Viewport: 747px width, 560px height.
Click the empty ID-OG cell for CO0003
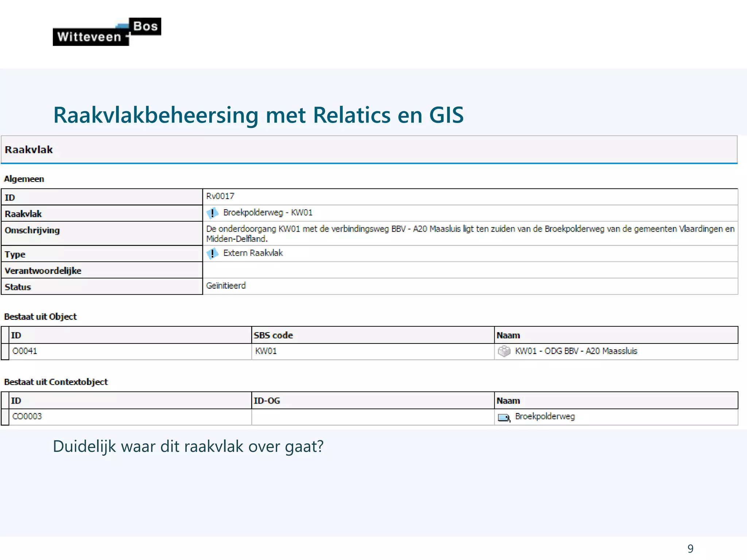[373, 417]
